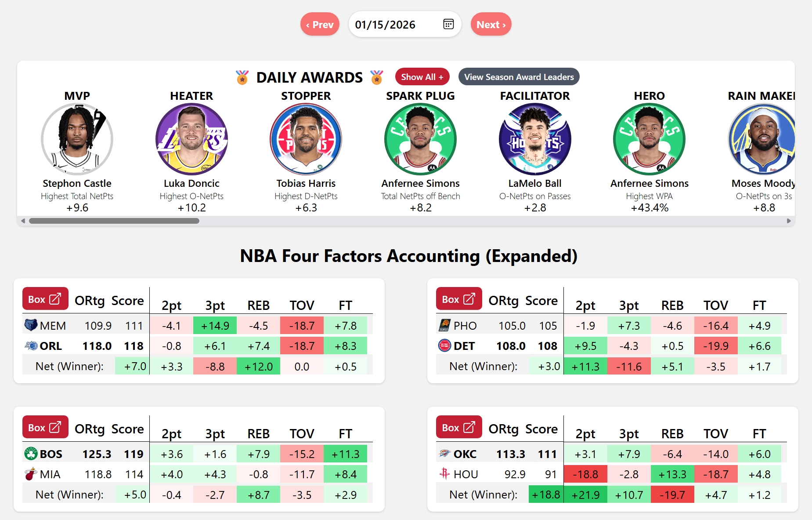Open Box score for OKC vs HOU game
This screenshot has height=520, width=812.
click(x=459, y=427)
